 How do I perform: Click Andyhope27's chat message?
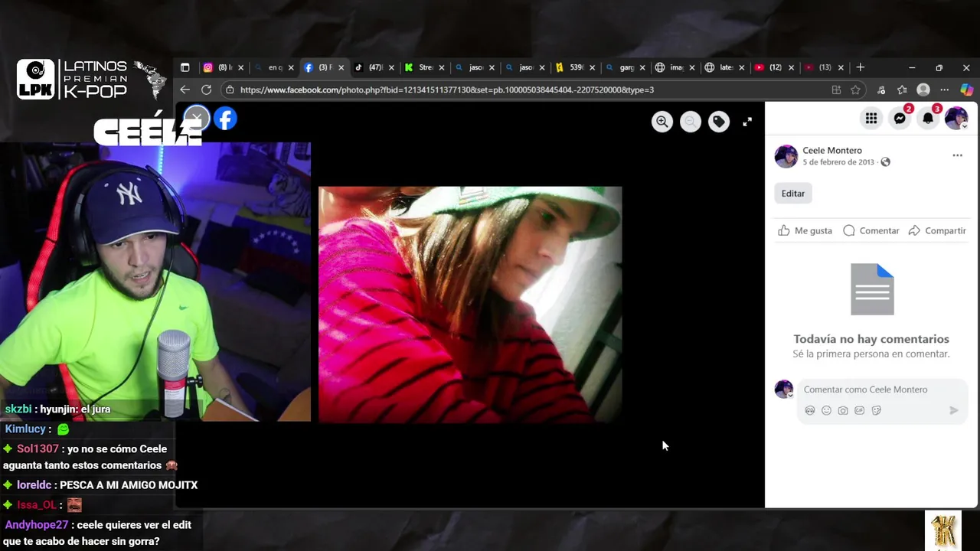98,533
